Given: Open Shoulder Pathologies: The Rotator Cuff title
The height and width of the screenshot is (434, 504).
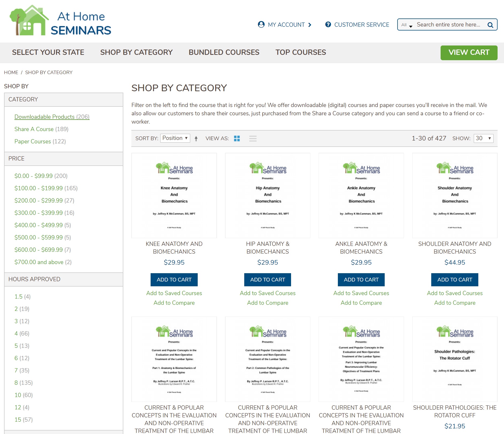Looking at the screenshot, I should pyautogui.click(x=455, y=412).
